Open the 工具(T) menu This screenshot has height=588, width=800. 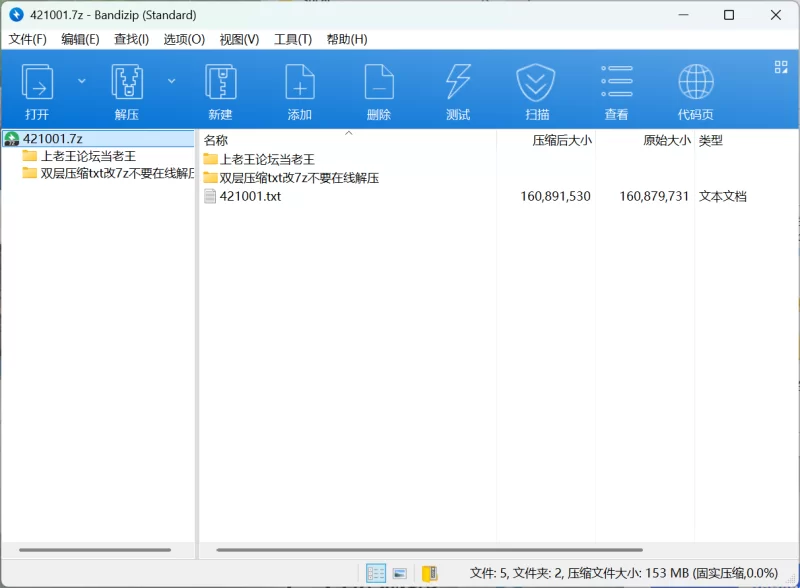point(293,39)
